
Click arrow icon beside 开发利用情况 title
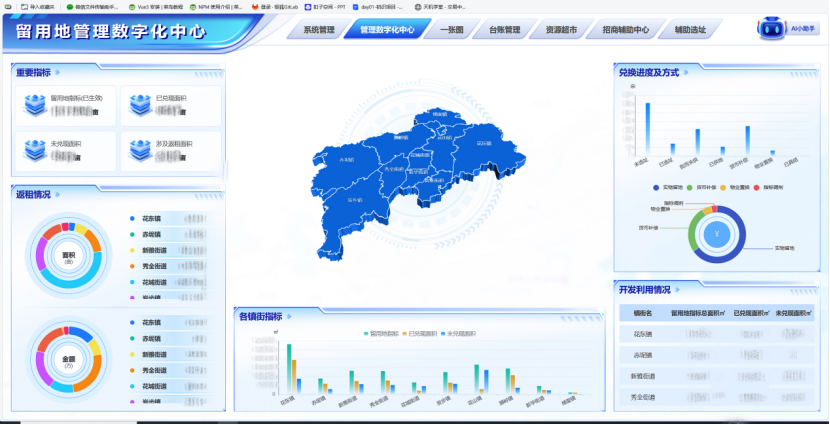point(680,290)
